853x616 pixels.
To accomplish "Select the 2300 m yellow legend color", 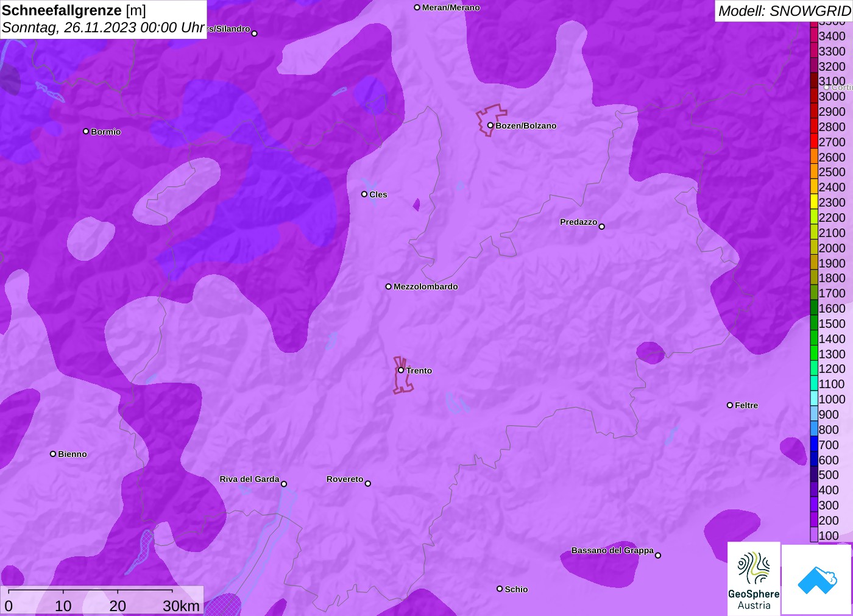I will [x=814, y=202].
